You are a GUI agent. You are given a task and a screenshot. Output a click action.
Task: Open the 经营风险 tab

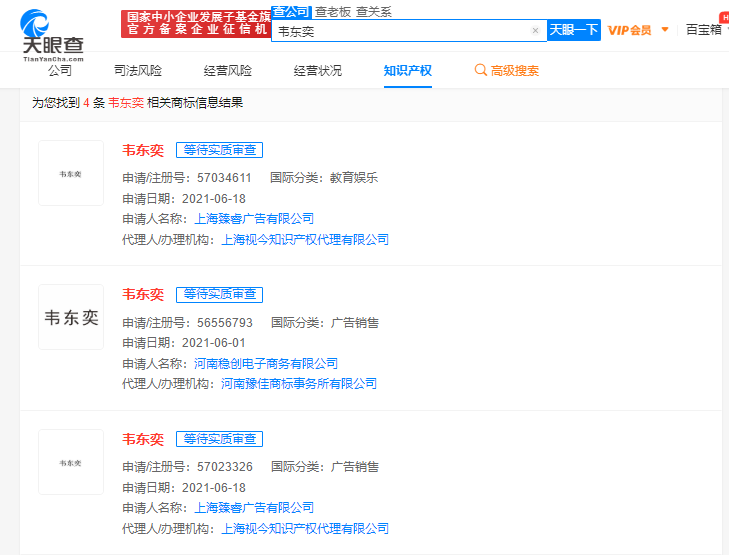[x=228, y=71]
